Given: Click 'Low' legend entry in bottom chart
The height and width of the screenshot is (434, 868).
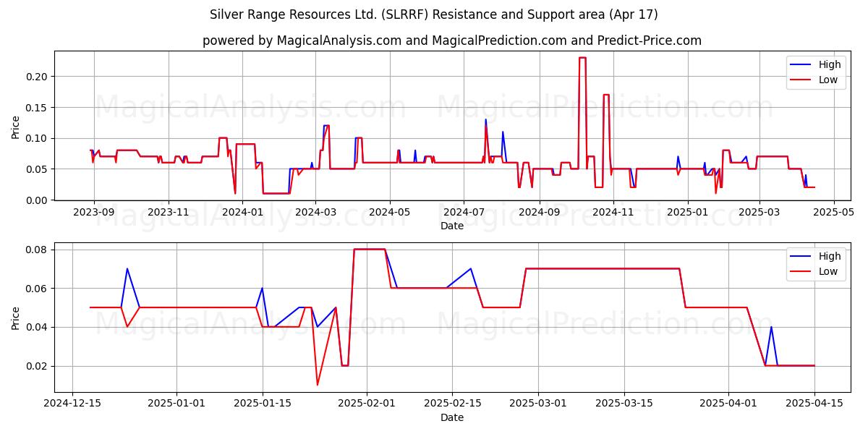Looking at the screenshot, I should click(828, 271).
